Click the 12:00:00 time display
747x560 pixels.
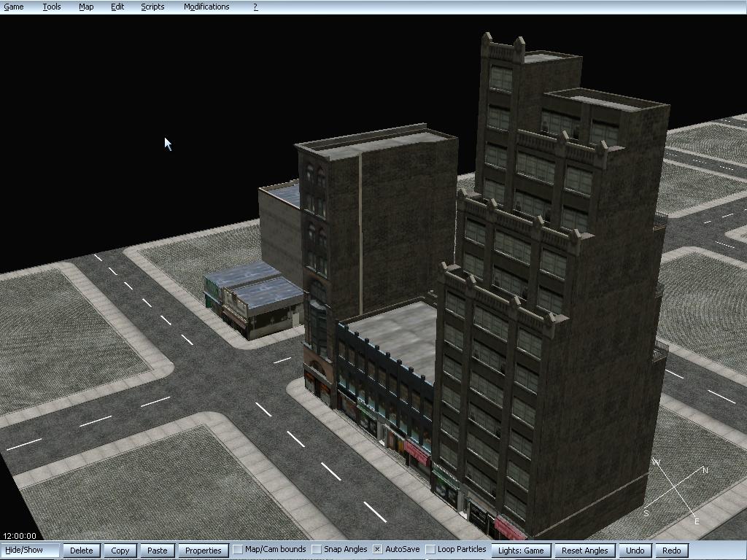click(19, 536)
